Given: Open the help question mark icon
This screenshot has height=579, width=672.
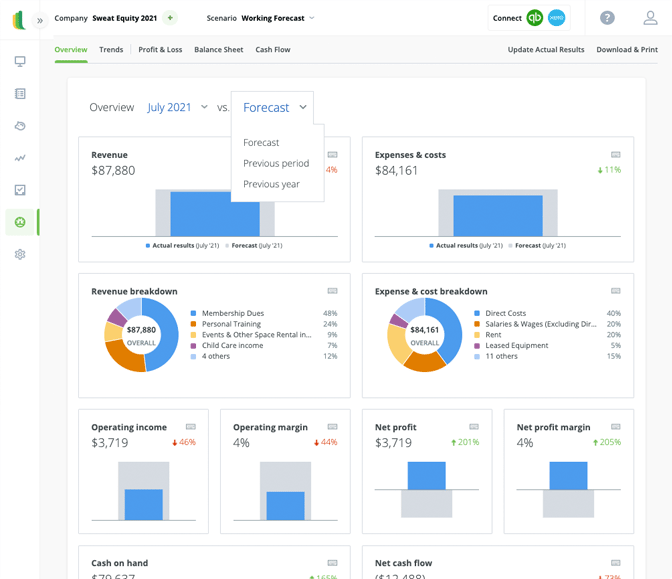Looking at the screenshot, I should click(607, 18).
